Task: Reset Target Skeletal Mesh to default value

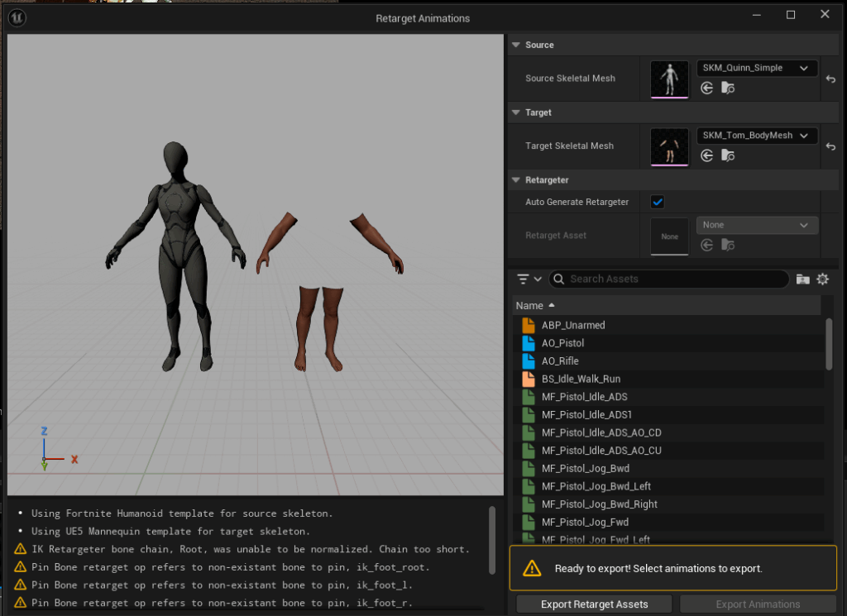Action: click(830, 147)
